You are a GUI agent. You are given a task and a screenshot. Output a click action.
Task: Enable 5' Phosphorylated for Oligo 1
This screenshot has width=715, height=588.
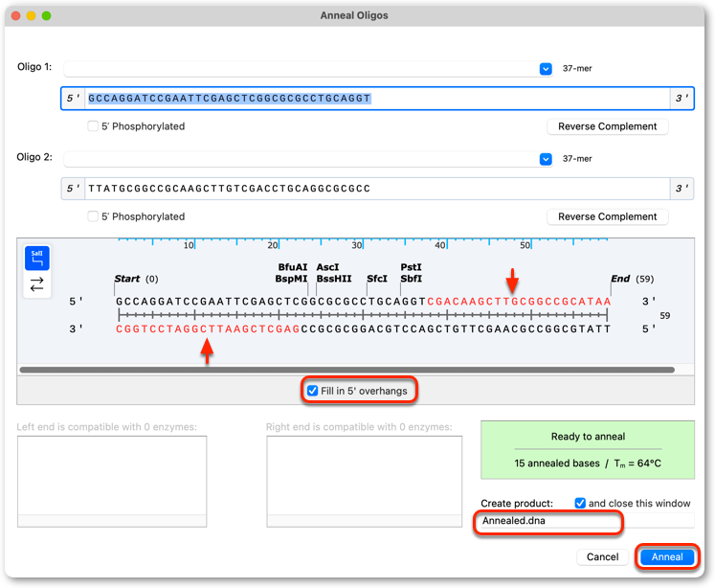(93, 125)
